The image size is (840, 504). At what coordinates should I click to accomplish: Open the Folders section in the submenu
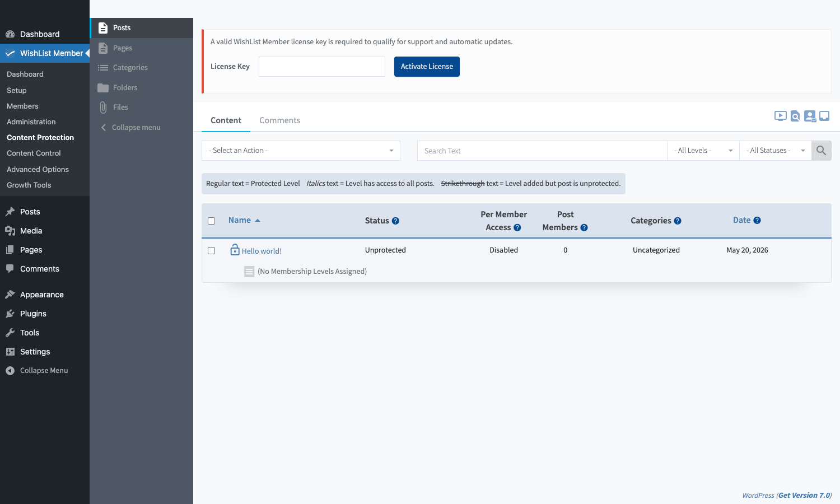tap(125, 87)
